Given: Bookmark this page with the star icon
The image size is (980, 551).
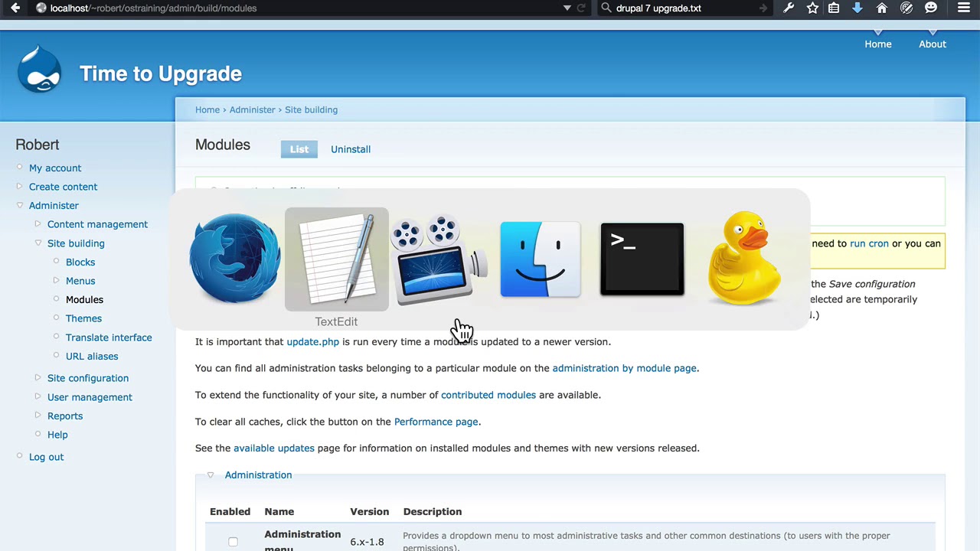Looking at the screenshot, I should (x=812, y=8).
